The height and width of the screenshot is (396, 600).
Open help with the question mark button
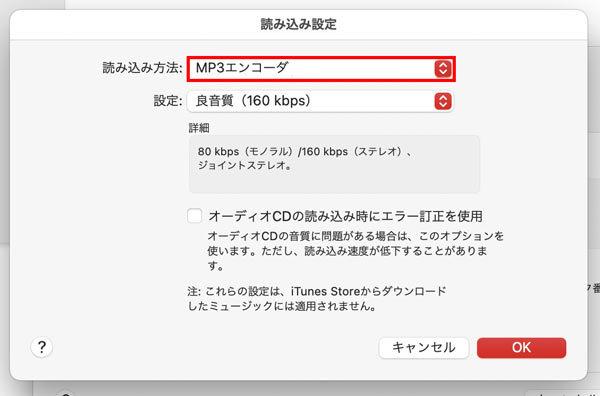42,347
